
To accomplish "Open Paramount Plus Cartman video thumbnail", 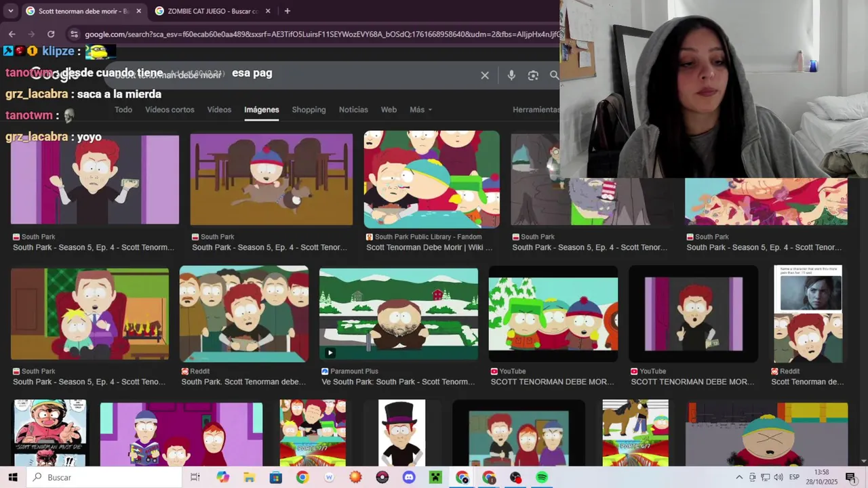I will 399,314.
